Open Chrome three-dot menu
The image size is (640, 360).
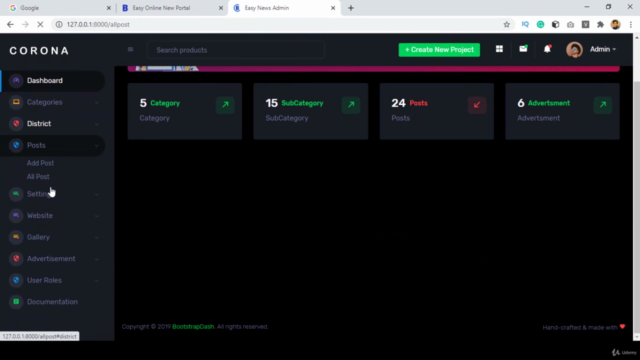pyautogui.click(x=631, y=24)
